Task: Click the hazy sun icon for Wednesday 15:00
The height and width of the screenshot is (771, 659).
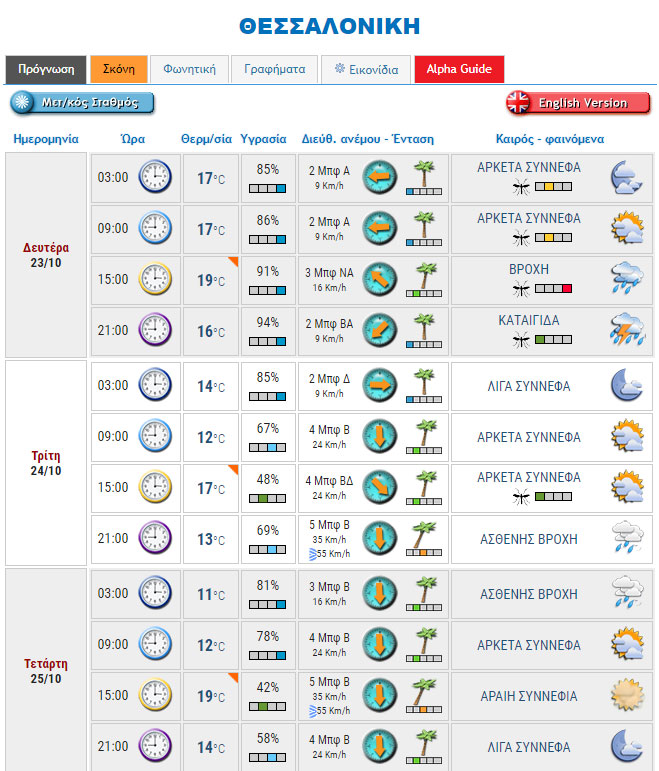Action: (626, 695)
